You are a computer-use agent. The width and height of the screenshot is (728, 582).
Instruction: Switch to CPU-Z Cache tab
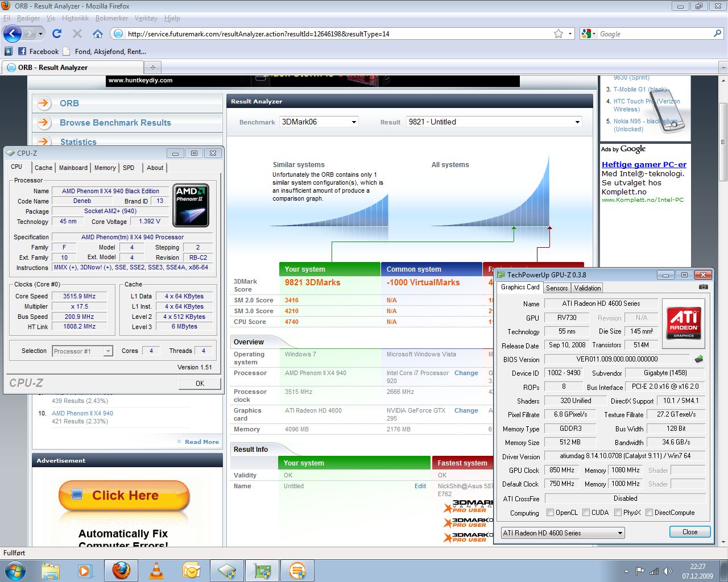43,168
